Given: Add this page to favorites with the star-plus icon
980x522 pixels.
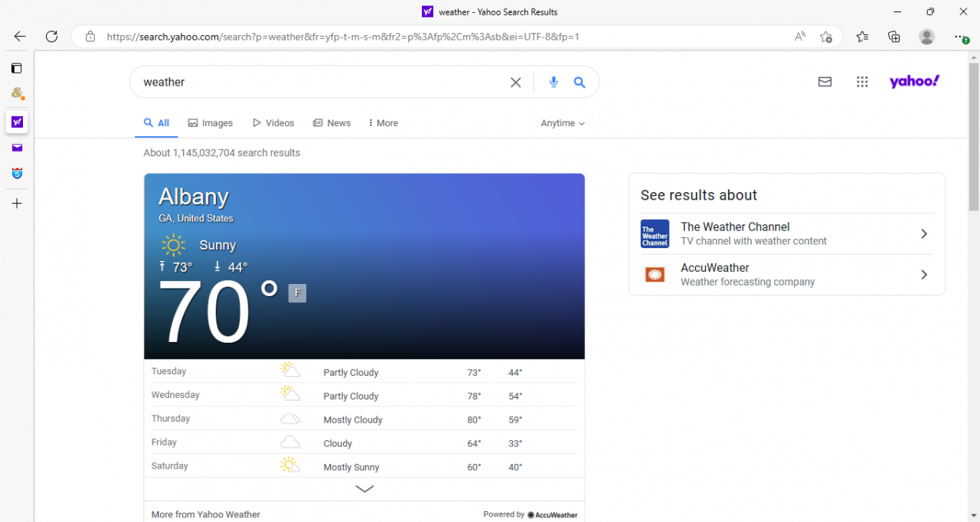Looking at the screenshot, I should point(825,36).
